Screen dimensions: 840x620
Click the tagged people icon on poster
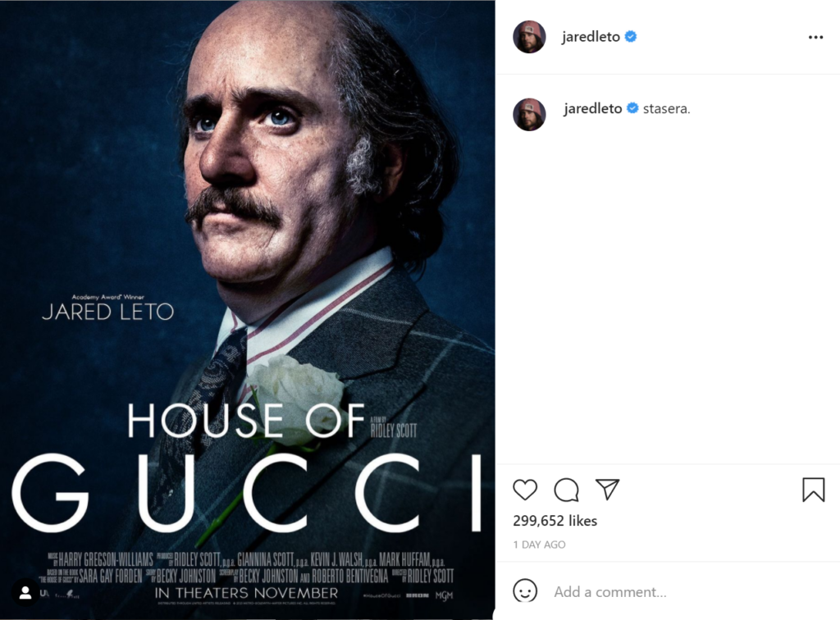pyautogui.click(x=25, y=593)
